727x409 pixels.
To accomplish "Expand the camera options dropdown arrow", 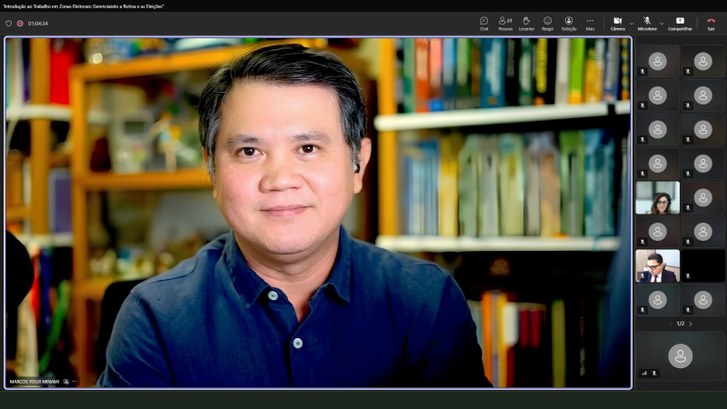I will pyautogui.click(x=631, y=24).
